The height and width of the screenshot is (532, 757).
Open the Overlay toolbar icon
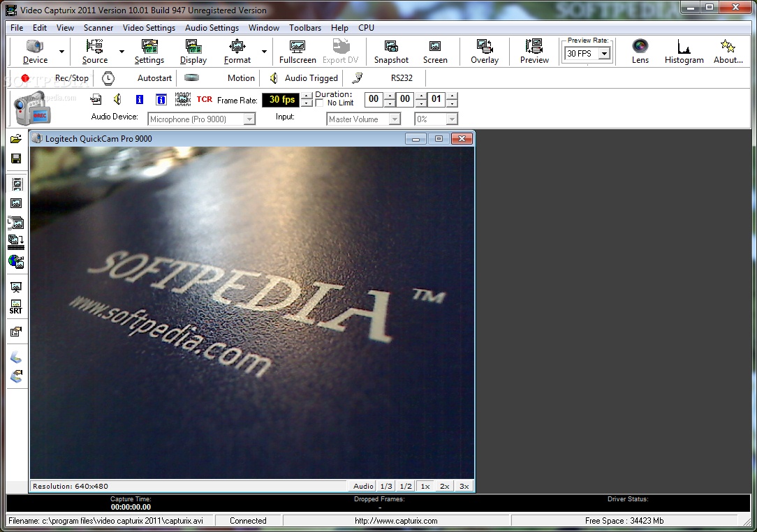pos(484,52)
